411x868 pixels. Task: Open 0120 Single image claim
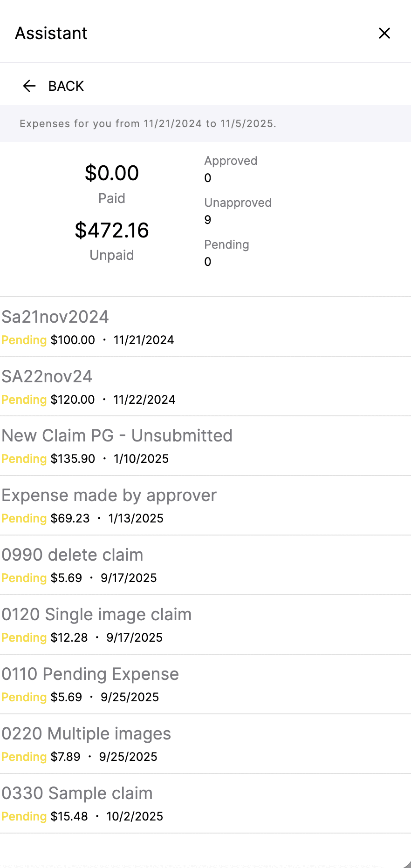tap(205, 625)
